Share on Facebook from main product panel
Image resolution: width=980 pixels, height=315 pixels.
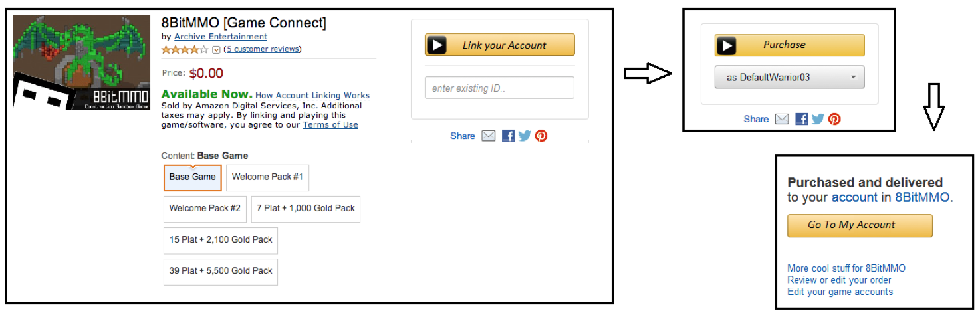pyautogui.click(x=508, y=136)
